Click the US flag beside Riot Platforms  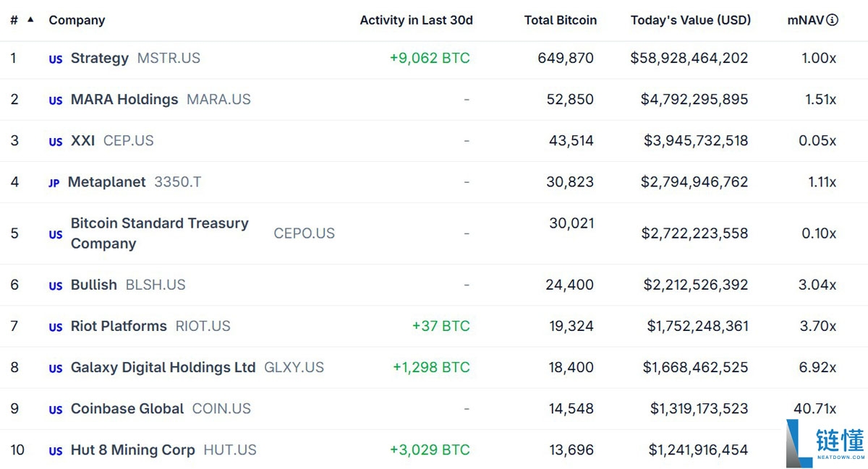55,327
